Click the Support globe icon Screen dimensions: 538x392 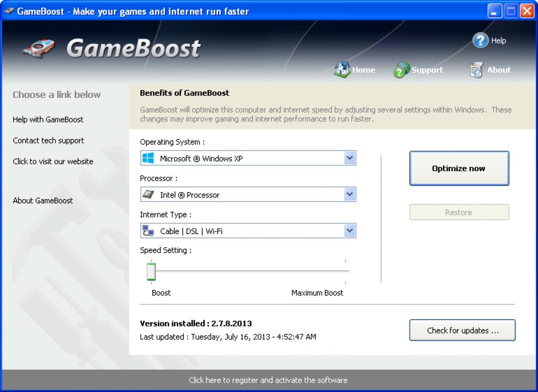(401, 70)
